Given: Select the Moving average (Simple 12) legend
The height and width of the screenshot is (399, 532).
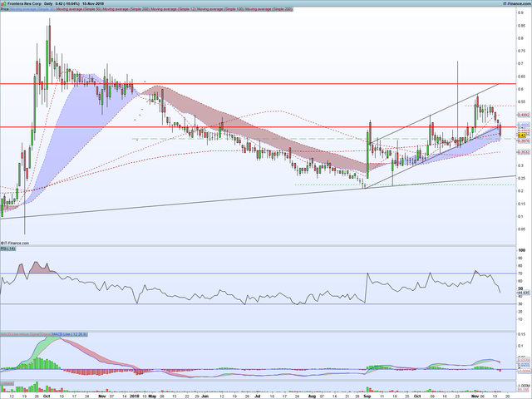Looking at the screenshot, I should click(174, 9).
